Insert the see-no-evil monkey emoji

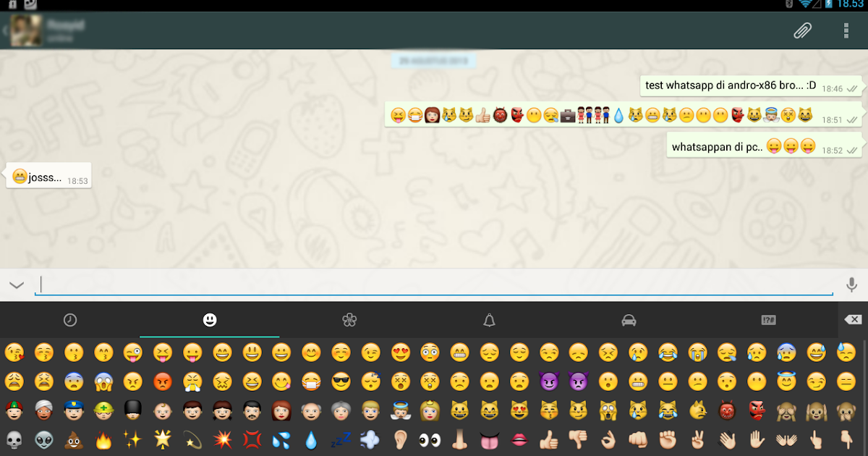tap(785, 410)
